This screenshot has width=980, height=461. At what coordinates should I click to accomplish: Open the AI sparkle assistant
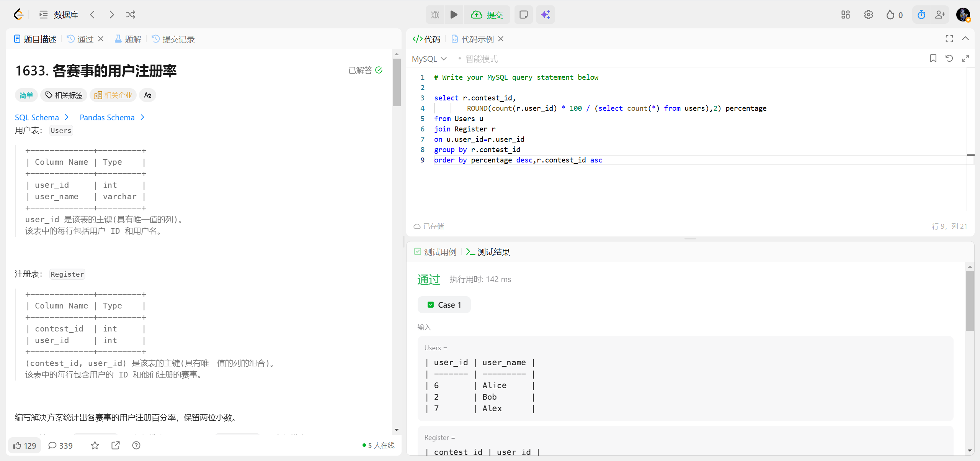[545, 15]
